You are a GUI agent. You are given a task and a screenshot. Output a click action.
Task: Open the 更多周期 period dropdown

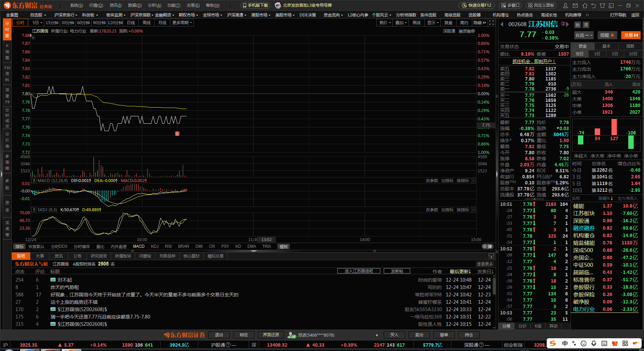click(x=182, y=23)
